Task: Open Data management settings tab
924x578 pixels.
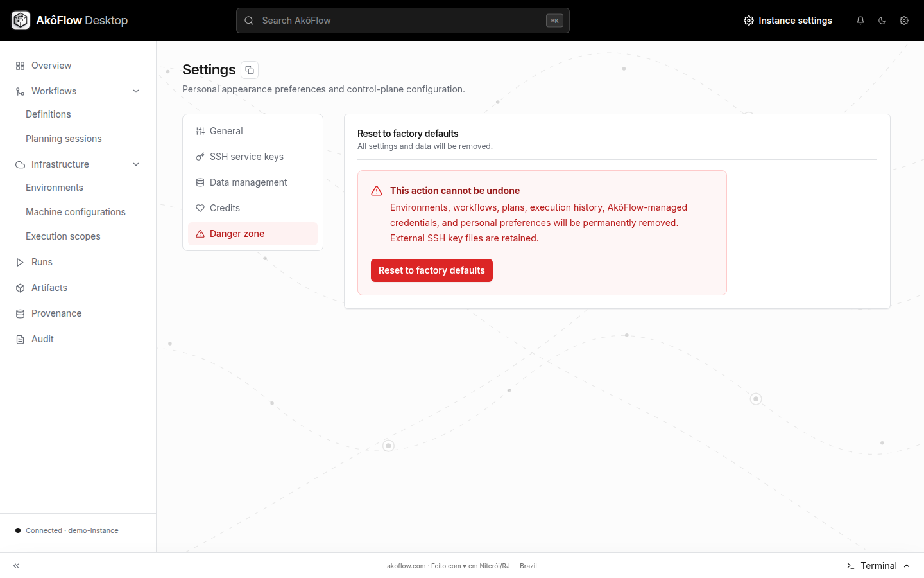Action: pos(253,182)
